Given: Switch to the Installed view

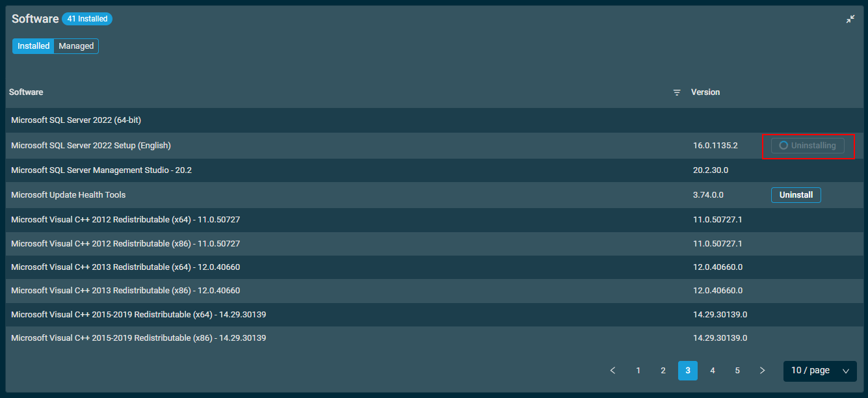Looking at the screenshot, I should tap(33, 46).
